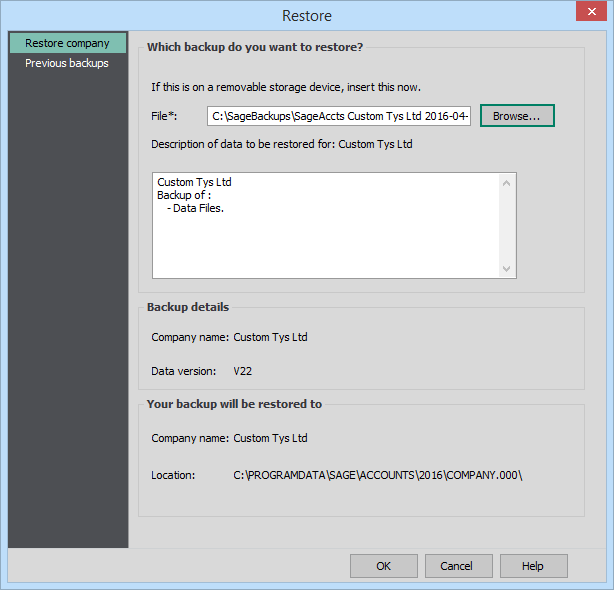
Task: Click the restore Location path text
Action: click(378, 475)
